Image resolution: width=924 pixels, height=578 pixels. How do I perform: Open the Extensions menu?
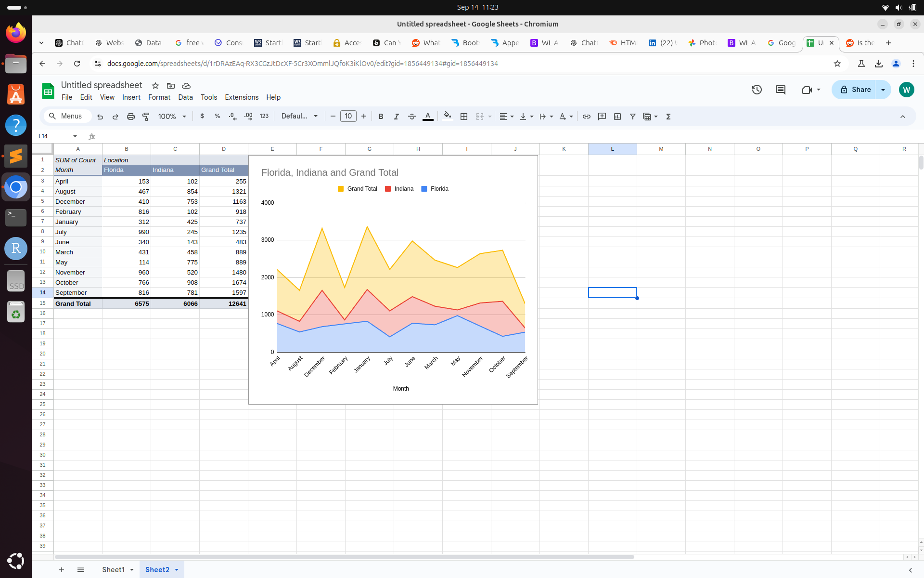click(241, 97)
